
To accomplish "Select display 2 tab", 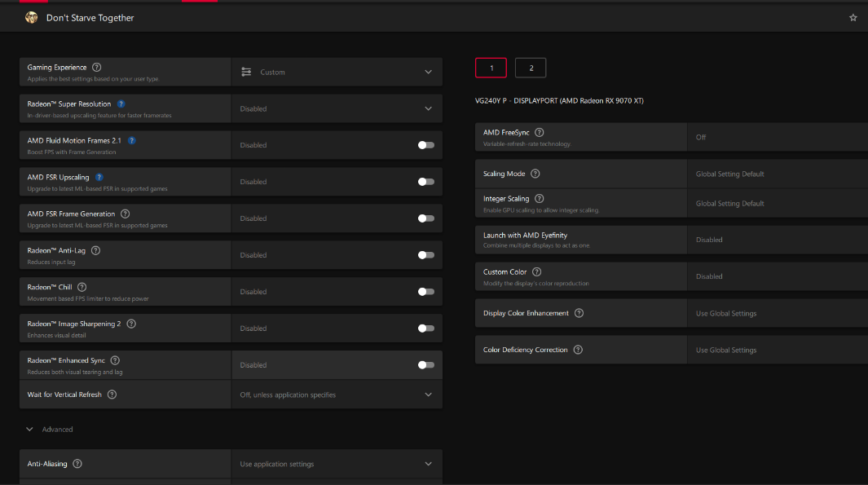I will pyautogui.click(x=531, y=68).
